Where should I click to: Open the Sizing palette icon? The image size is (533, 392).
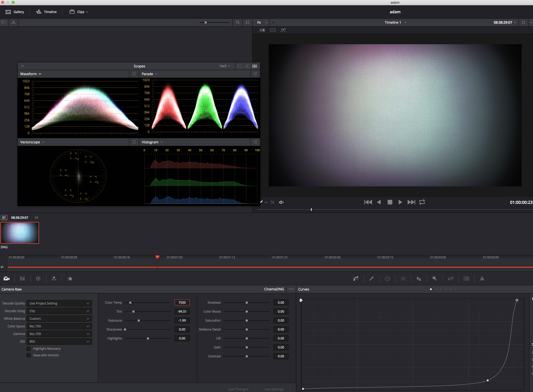450,279
